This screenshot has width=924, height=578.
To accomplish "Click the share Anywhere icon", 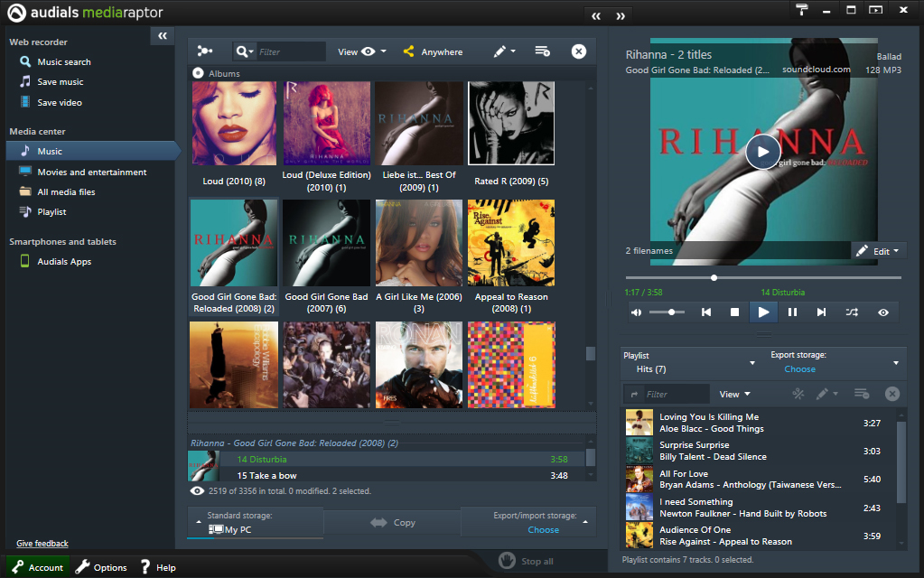I will [x=409, y=52].
